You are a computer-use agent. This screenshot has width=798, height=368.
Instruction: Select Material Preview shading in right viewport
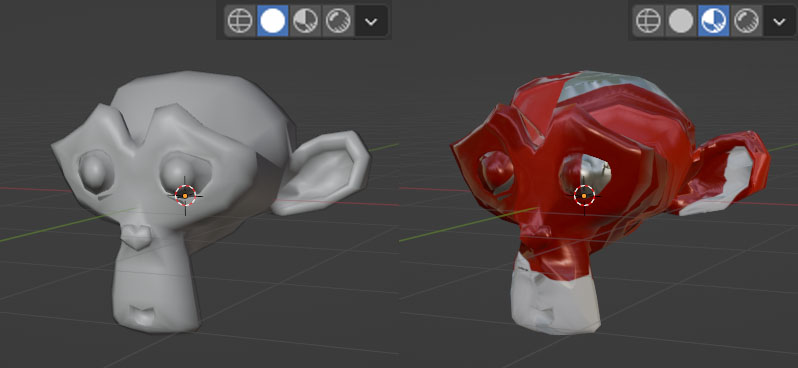[714, 21]
